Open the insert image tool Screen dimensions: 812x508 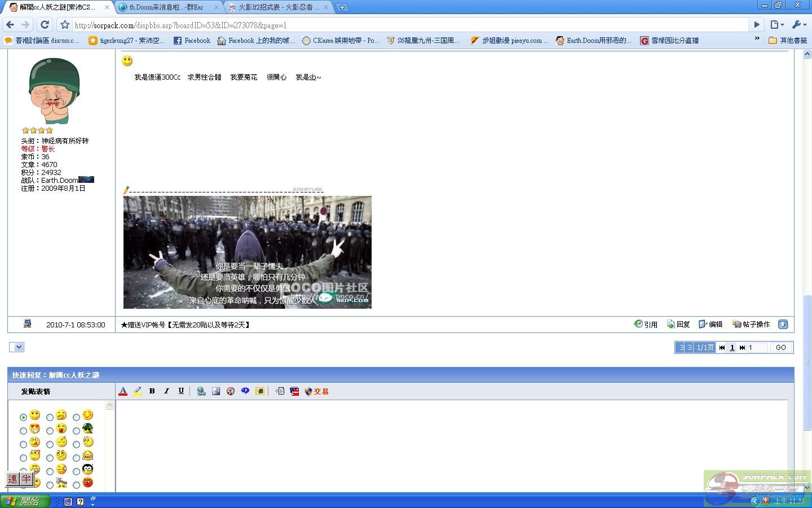pyautogui.click(x=216, y=391)
